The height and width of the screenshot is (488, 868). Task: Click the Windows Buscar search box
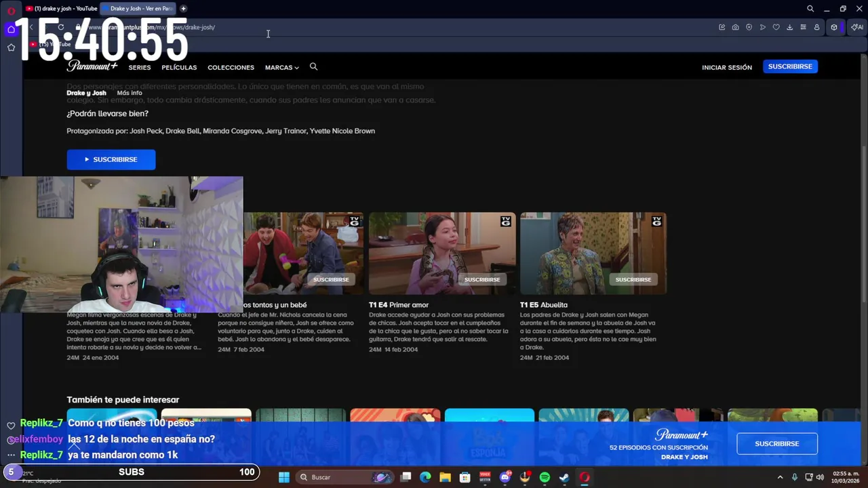344,477
